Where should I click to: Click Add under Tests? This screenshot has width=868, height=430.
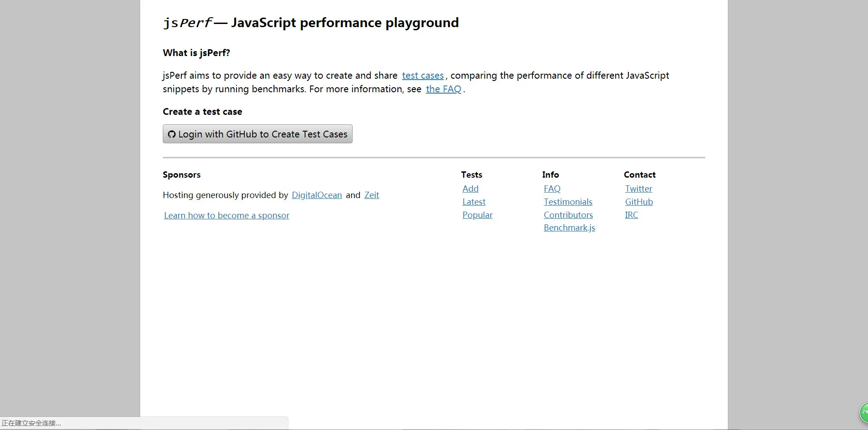[470, 189]
